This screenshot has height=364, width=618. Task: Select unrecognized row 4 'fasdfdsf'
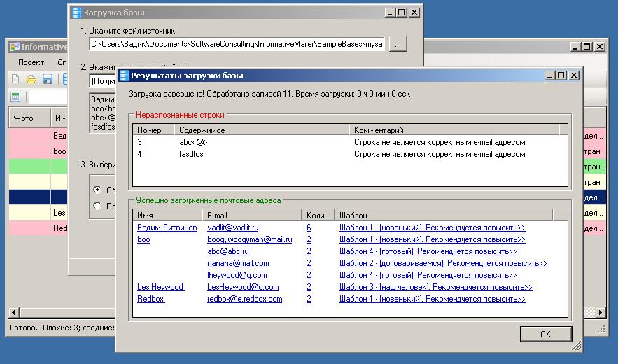coord(350,154)
